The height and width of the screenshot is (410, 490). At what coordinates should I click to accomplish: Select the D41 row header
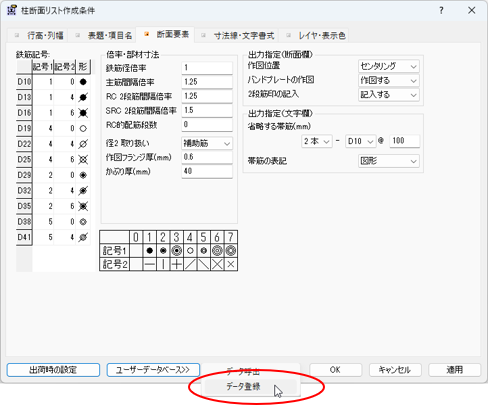(24, 237)
